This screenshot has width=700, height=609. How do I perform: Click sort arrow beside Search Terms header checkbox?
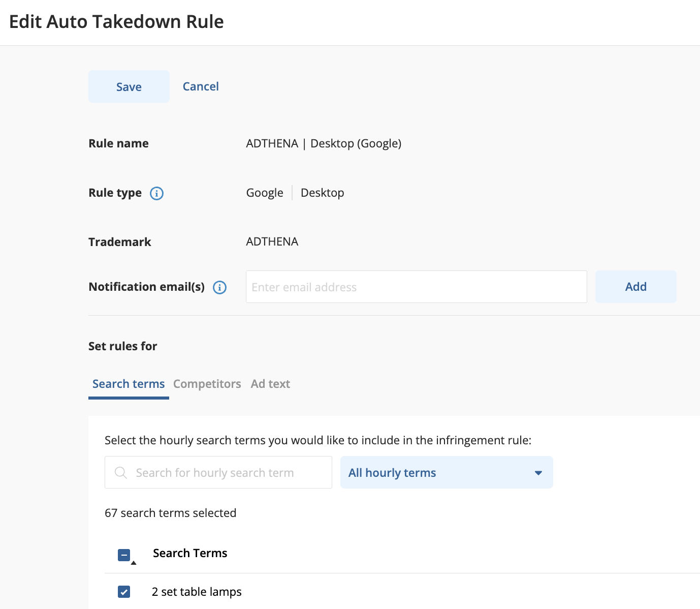tap(134, 563)
